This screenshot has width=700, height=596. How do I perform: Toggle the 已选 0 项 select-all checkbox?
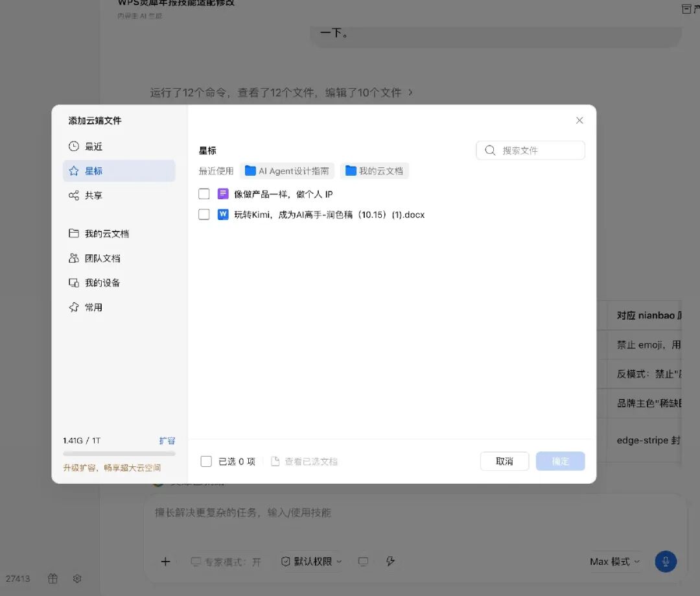pos(206,462)
